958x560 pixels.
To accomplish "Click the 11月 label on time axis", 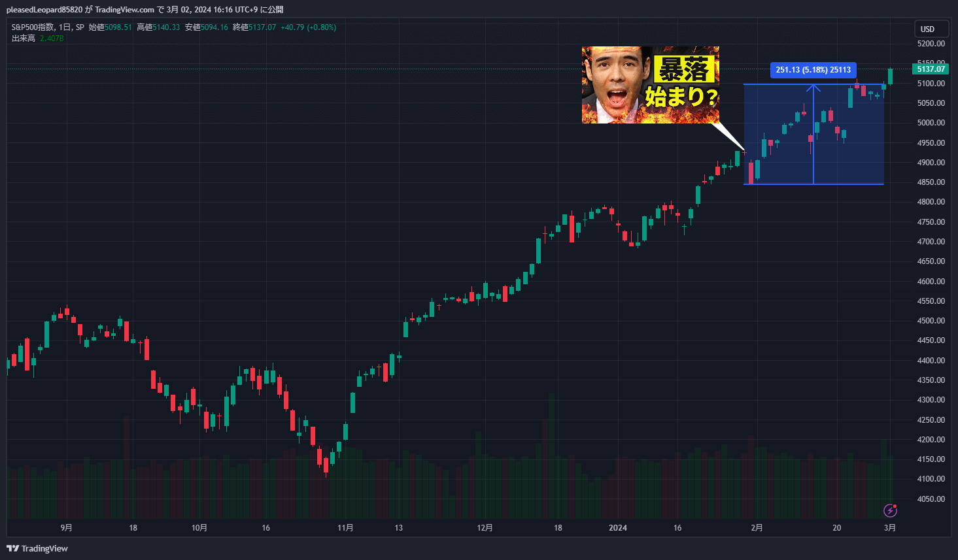I will click(x=345, y=528).
